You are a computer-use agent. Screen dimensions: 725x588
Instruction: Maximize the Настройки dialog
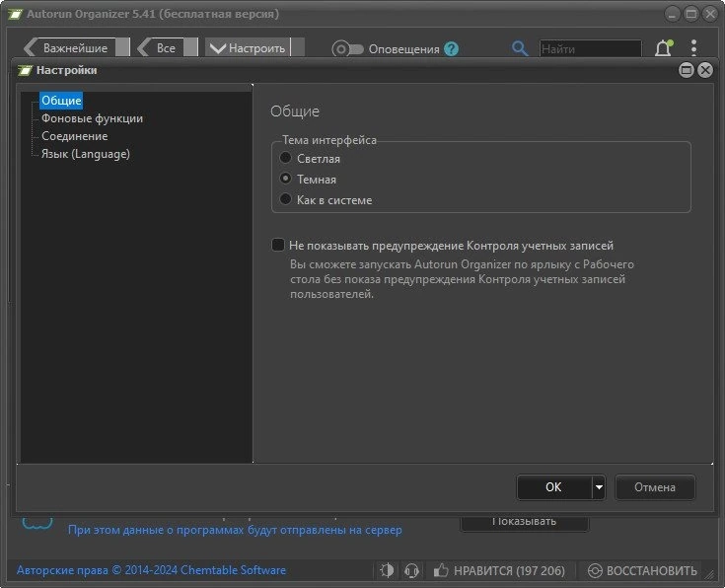click(x=687, y=70)
